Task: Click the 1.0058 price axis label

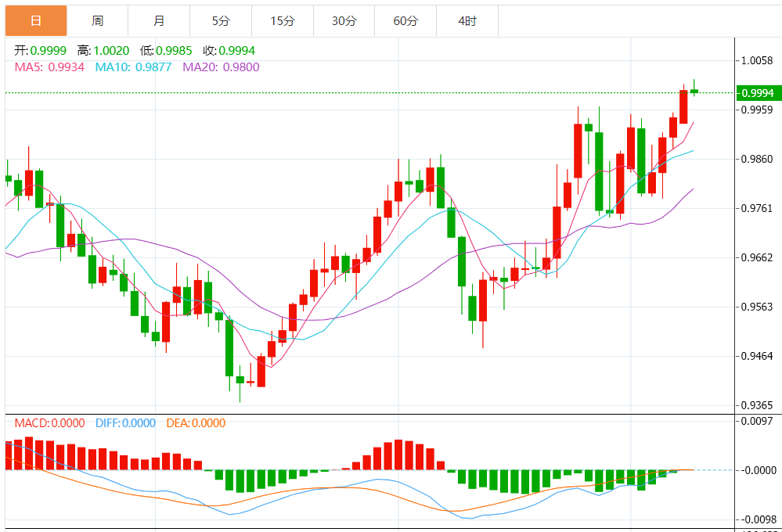Action: [x=757, y=61]
